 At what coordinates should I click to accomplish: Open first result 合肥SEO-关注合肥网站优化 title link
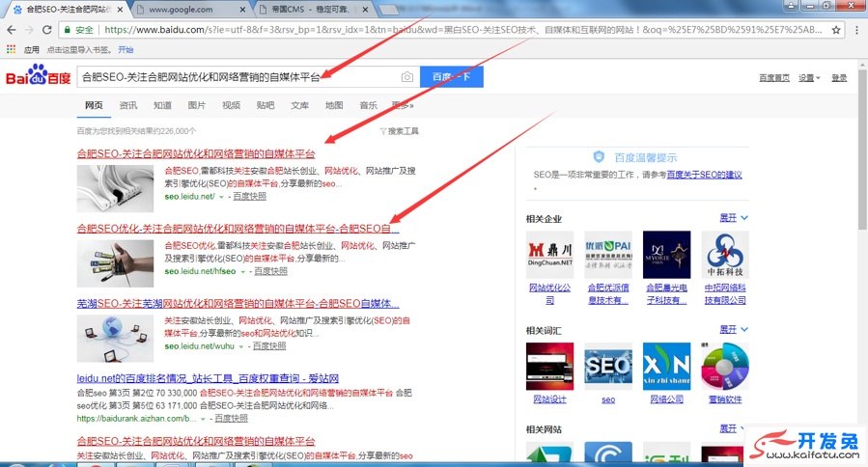(196, 153)
